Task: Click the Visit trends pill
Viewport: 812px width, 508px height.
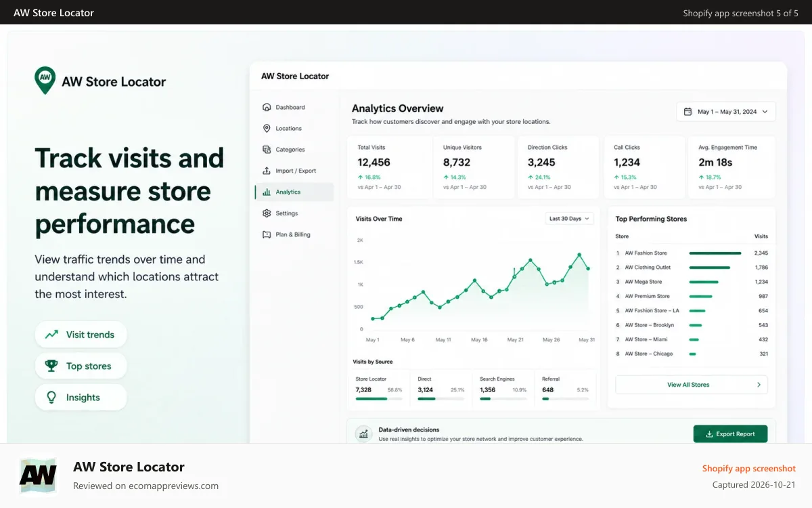Action: tap(81, 335)
